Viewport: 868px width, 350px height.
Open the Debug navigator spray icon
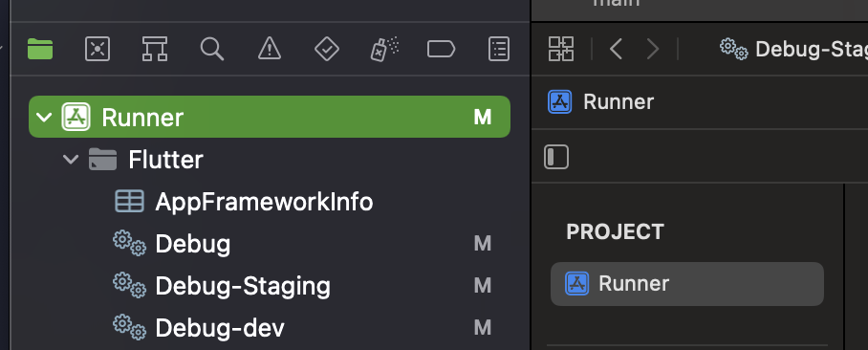tap(384, 50)
